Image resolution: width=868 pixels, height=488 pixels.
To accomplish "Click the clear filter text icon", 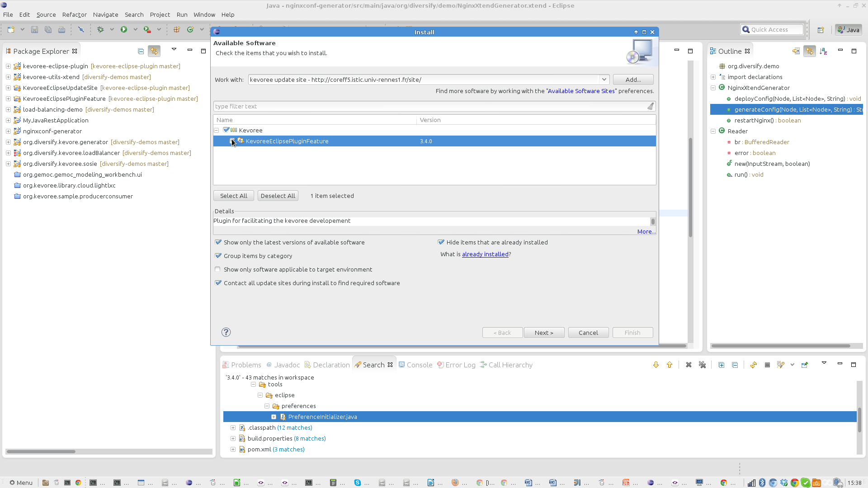I will point(650,106).
